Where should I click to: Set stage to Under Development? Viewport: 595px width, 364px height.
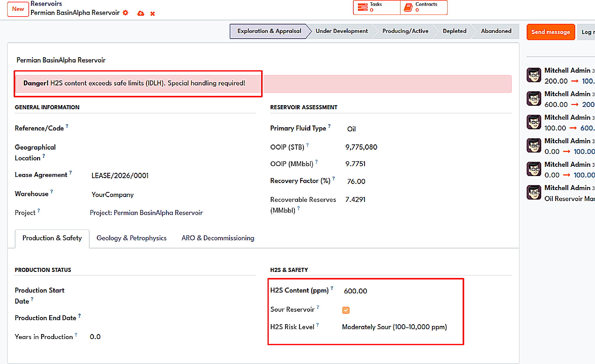[x=342, y=31]
